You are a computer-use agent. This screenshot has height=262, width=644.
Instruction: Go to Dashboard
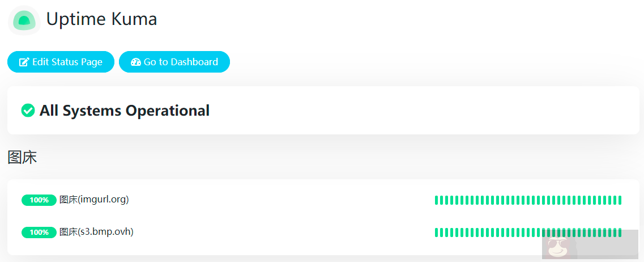(x=174, y=62)
